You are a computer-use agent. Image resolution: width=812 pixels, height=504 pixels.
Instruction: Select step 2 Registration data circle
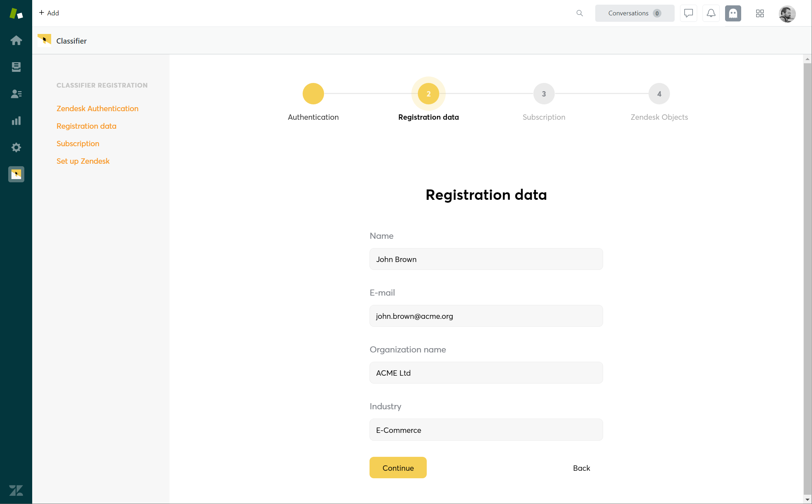click(428, 94)
